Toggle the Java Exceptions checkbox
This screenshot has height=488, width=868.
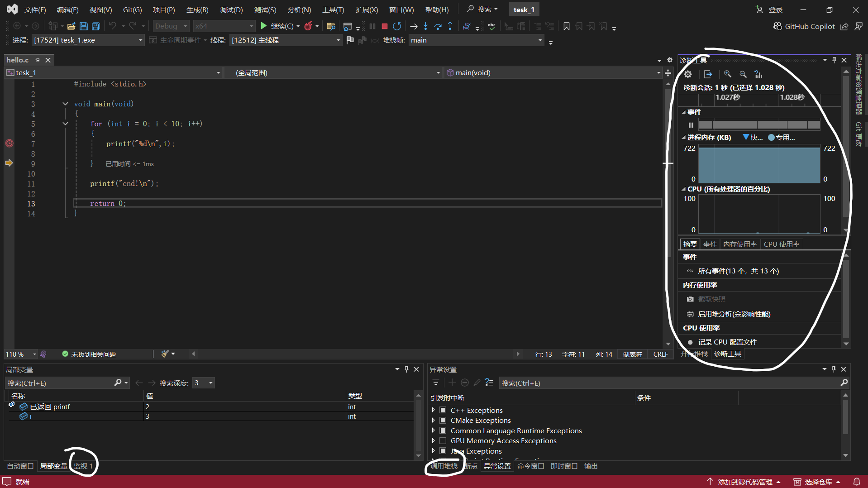coord(443,451)
